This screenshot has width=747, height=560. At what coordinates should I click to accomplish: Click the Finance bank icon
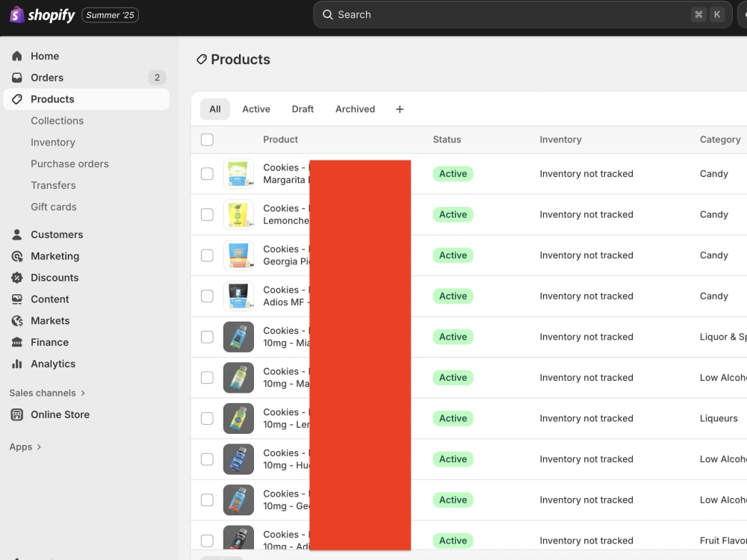[17, 343]
